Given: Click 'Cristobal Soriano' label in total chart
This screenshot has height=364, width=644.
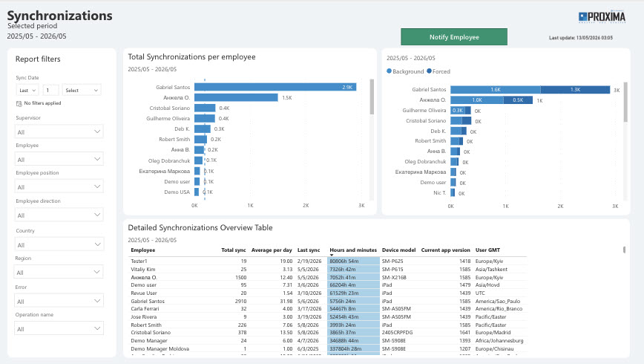Looking at the screenshot, I should pos(170,108).
